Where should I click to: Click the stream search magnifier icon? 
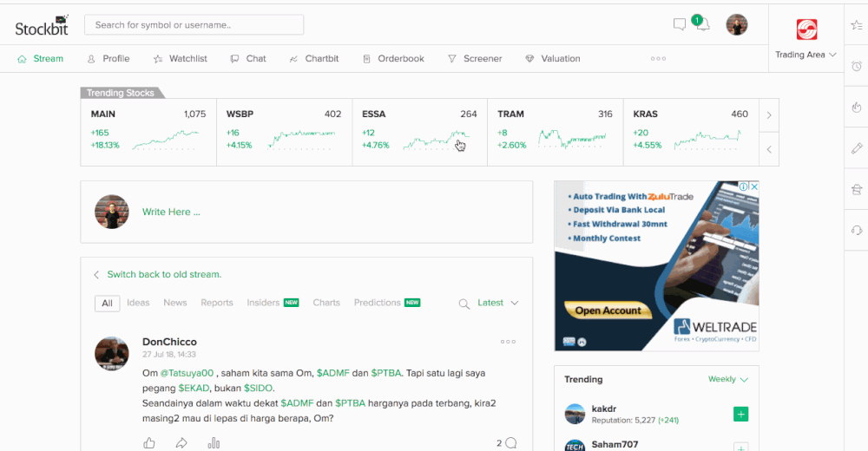(464, 304)
